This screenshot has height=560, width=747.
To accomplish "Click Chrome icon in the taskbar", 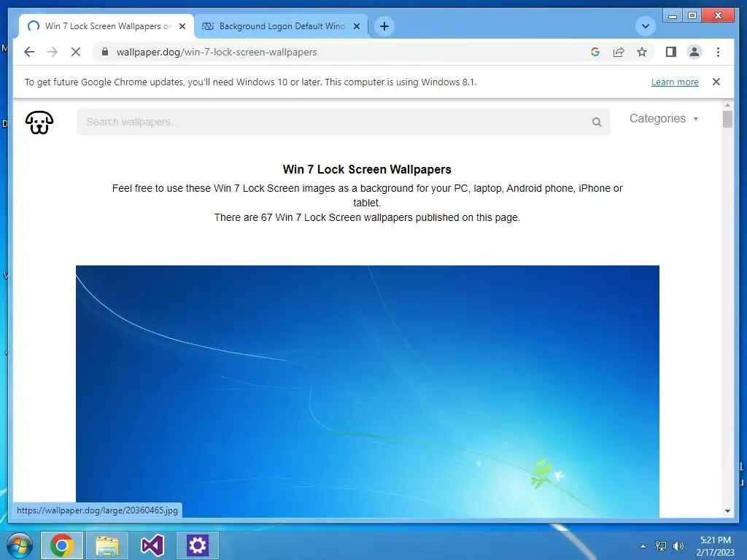I will [62, 545].
